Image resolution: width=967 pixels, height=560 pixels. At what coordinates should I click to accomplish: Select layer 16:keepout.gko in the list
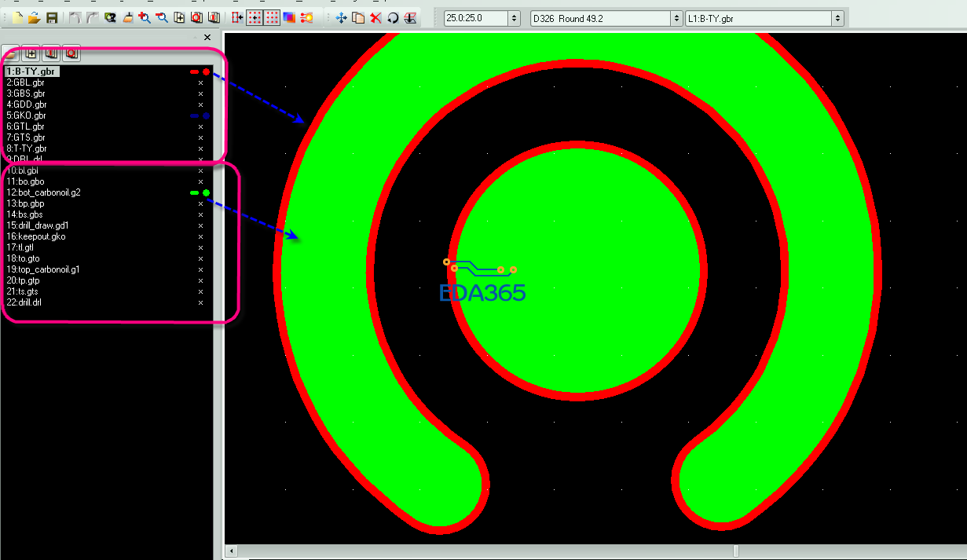click(35, 236)
